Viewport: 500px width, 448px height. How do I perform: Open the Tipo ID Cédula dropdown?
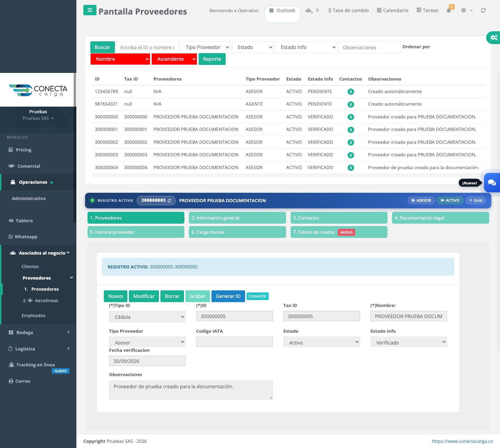(x=147, y=317)
